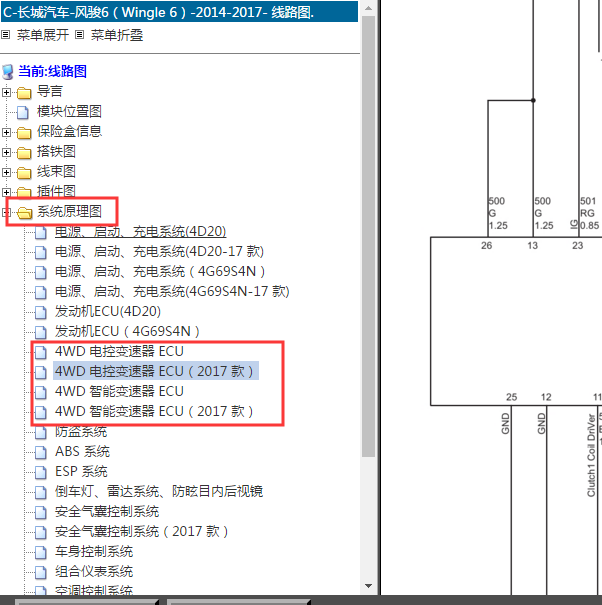602x605 pixels.
Task: Click the tree panel scroll-up arrow
Action: tap(369, 8)
